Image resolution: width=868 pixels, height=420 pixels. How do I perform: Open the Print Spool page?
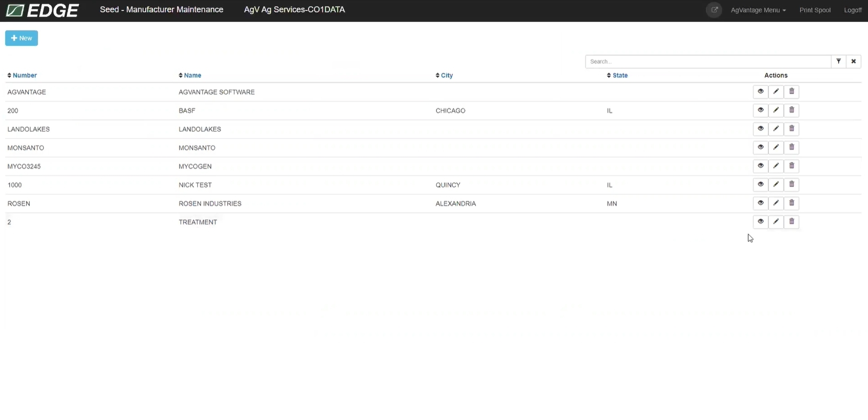tap(815, 10)
